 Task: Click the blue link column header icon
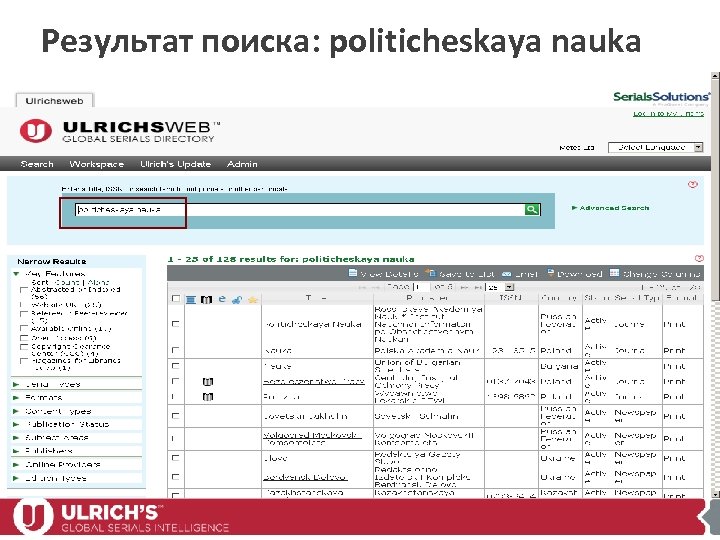237,300
